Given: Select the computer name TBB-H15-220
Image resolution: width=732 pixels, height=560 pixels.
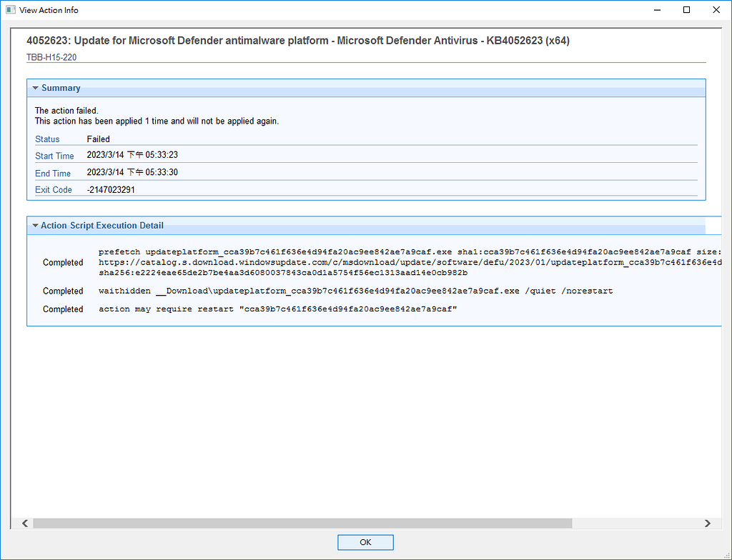Looking at the screenshot, I should pyautogui.click(x=52, y=54).
